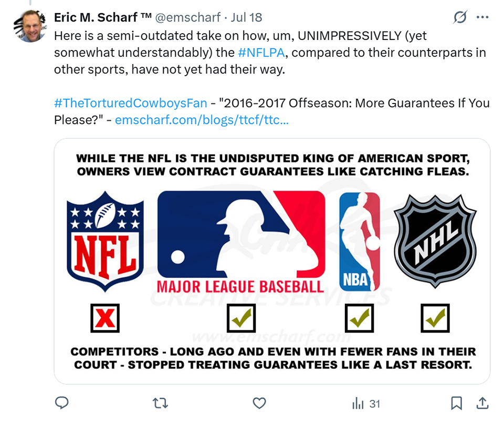Screen dimensions: 504x424
Task: Click the Grok circle-slash icon
Action: [460, 17]
